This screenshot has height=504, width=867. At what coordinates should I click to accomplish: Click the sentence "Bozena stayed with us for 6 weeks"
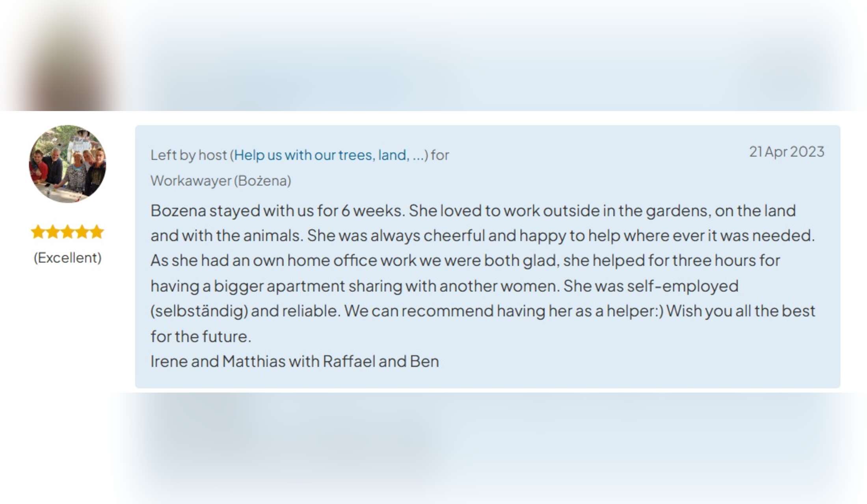coord(276,211)
